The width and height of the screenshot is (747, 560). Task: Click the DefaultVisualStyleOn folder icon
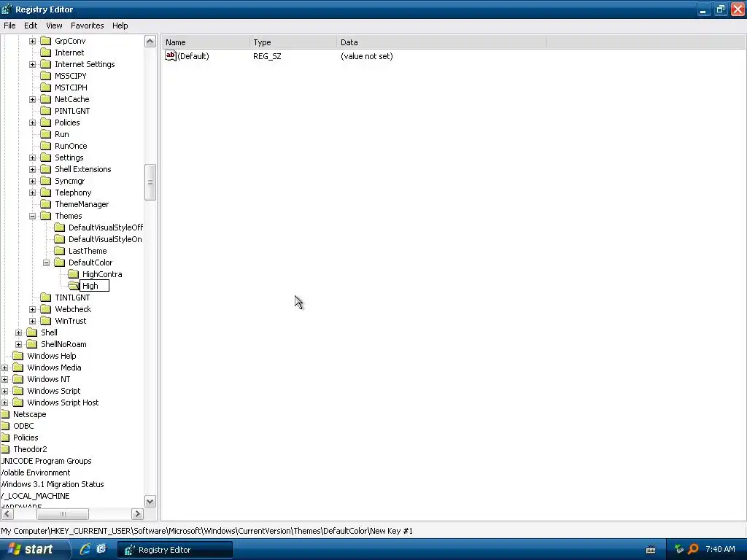pos(60,239)
